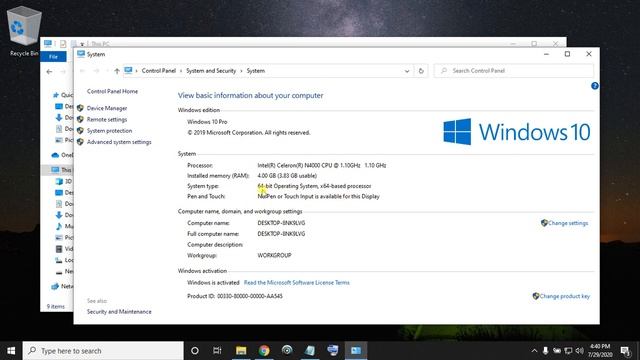Click Back arrow in This PC window
640x360 pixels.
click(x=49, y=72)
